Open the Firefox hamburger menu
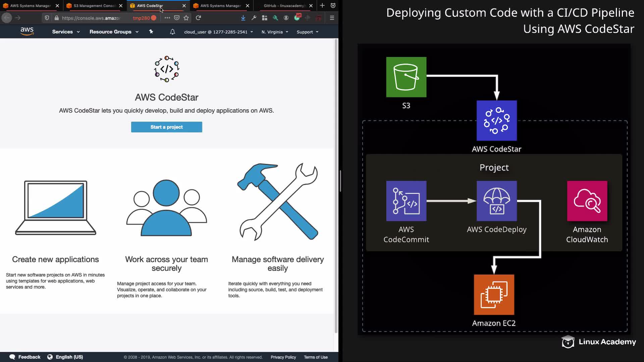 [332, 18]
